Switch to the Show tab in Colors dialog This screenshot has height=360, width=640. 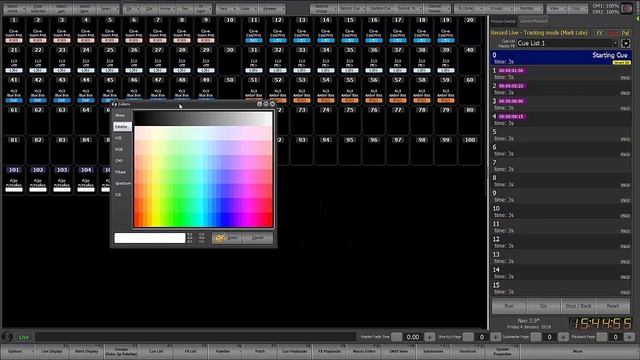point(122,116)
